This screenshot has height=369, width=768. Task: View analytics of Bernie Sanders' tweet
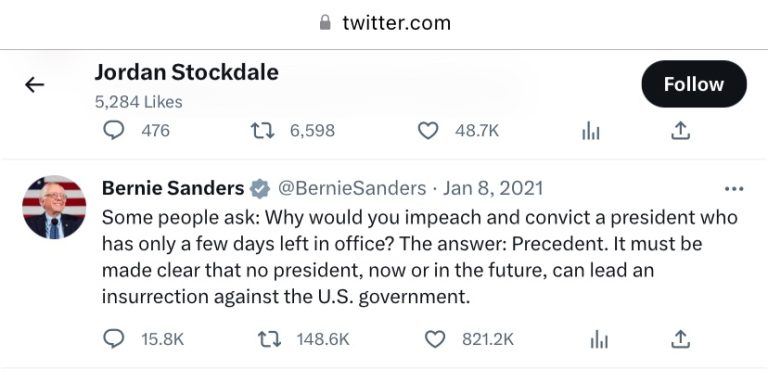[x=599, y=339]
